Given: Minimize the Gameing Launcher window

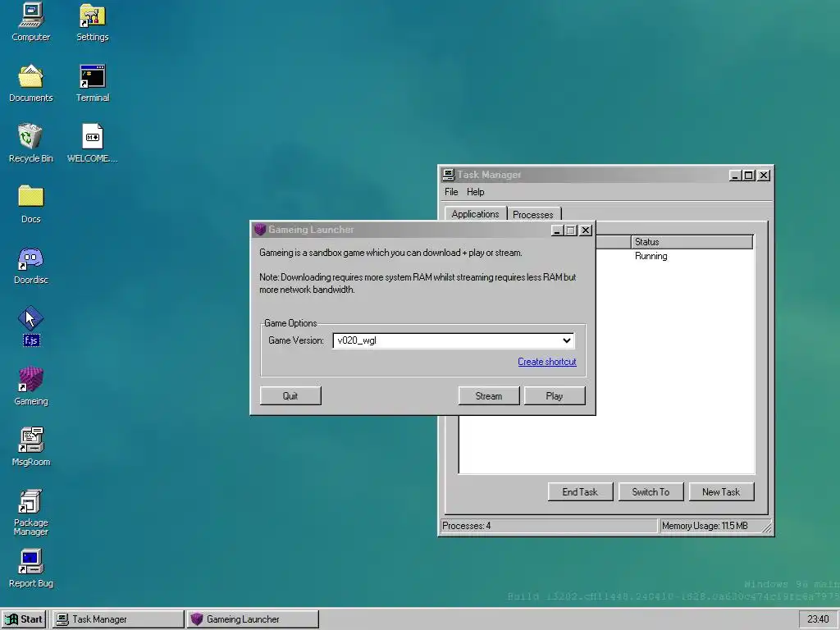Looking at the screenshot, I should 557,231.
